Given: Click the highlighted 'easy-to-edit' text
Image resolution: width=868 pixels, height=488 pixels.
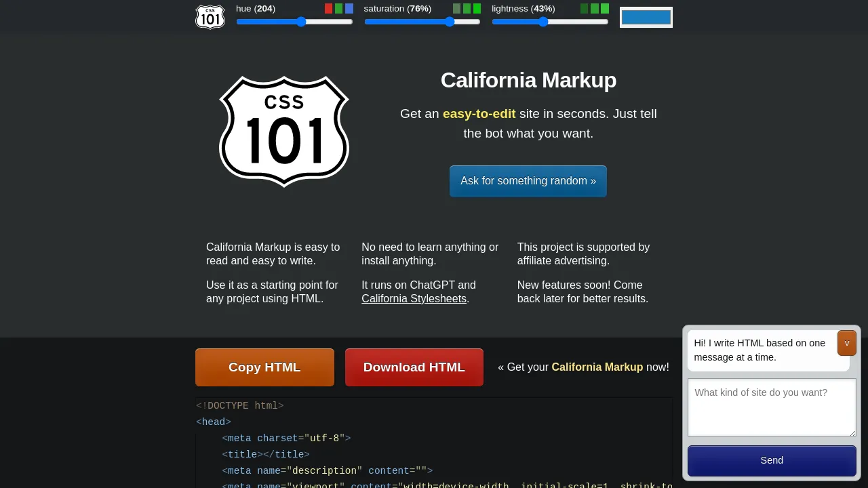Looking at the screenshot, I should pos(479,114).
